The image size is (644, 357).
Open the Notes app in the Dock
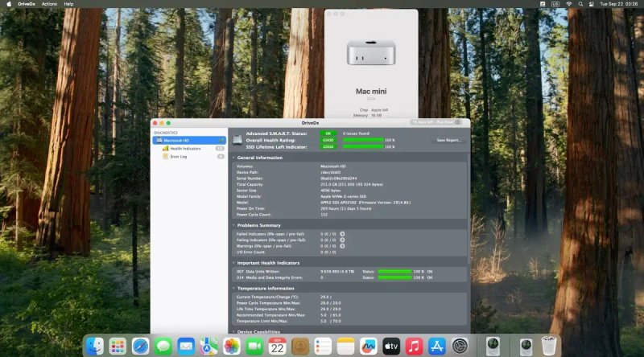click(x=345, y=347)
